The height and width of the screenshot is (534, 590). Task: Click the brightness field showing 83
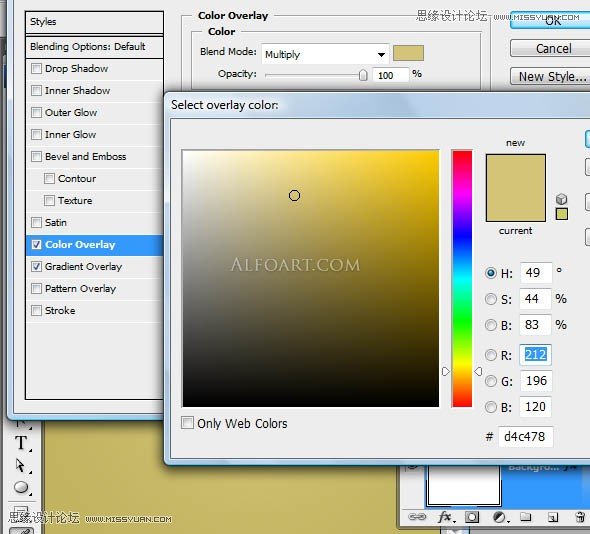click(x=535, y=325)
